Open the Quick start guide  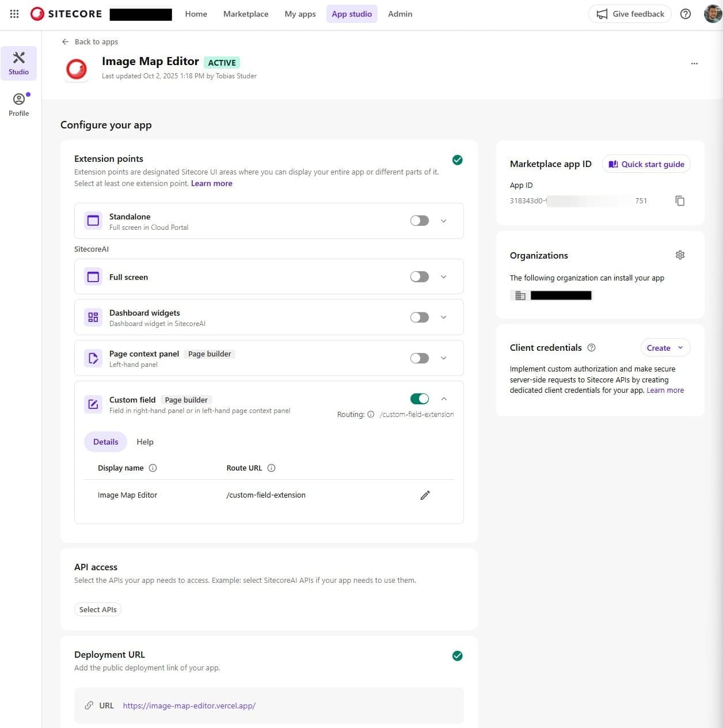click(646, 164)
